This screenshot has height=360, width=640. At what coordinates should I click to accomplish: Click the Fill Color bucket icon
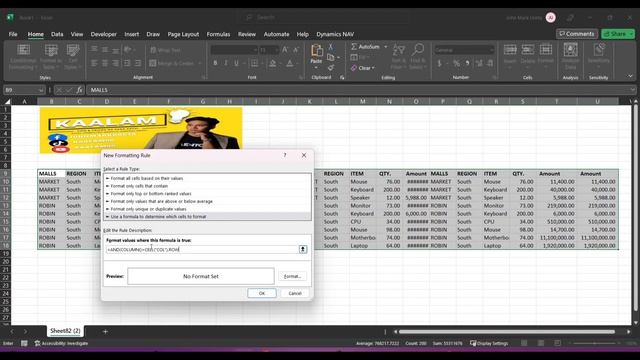click(273, 63)
